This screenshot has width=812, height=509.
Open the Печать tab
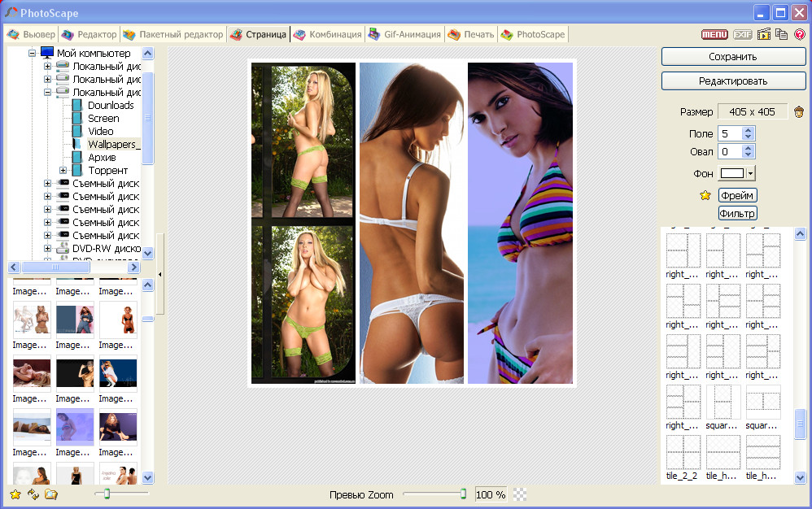tap(471, 35)
